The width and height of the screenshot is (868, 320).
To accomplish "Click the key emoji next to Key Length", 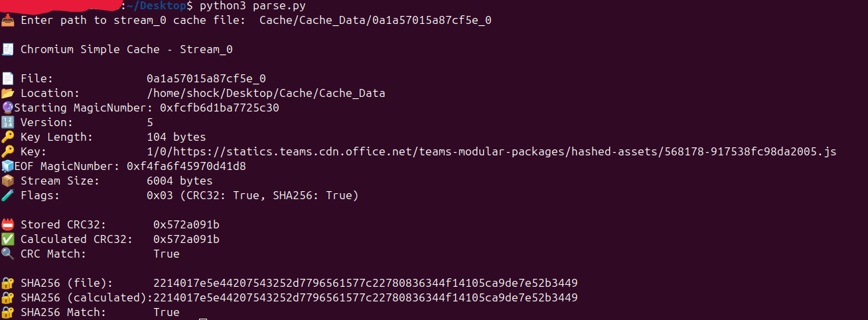I will (7, 137).
